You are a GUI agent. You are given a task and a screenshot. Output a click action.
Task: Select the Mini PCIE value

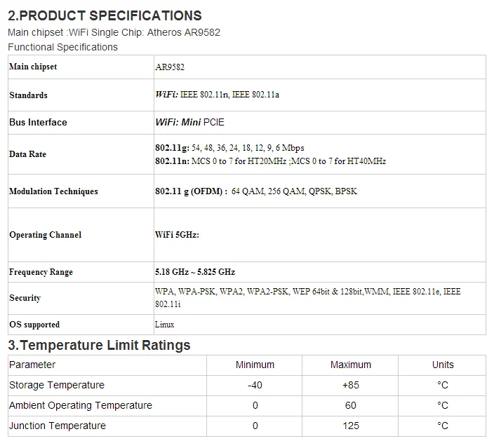(203, 122)
